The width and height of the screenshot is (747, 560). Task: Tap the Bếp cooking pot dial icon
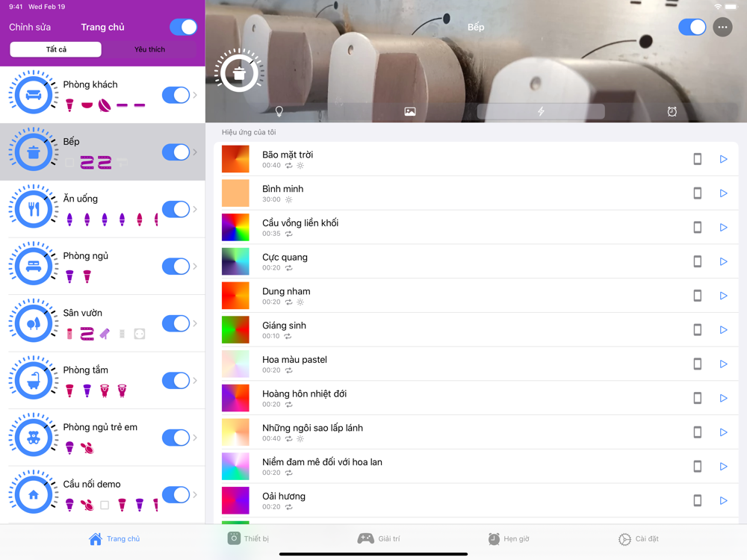click(33, 152)
